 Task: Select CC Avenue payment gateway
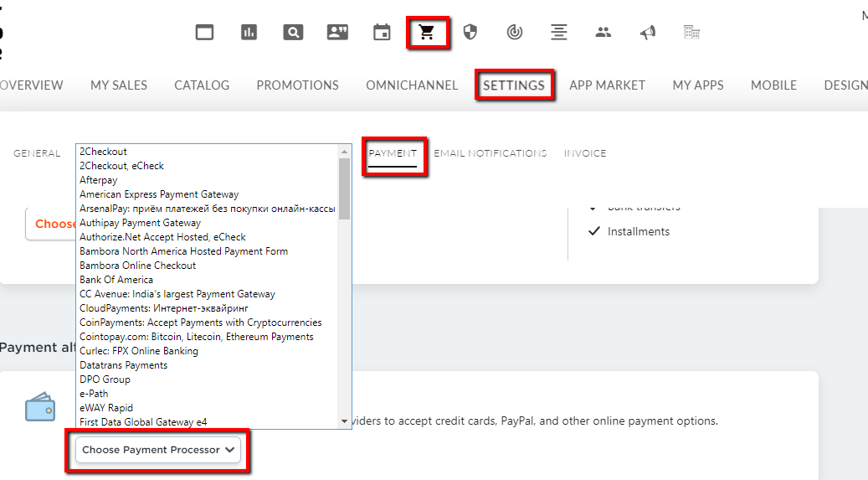(x=207, y=294)
